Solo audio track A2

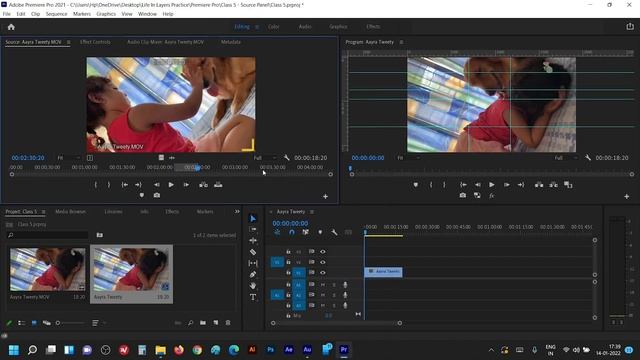click(334, 295)
